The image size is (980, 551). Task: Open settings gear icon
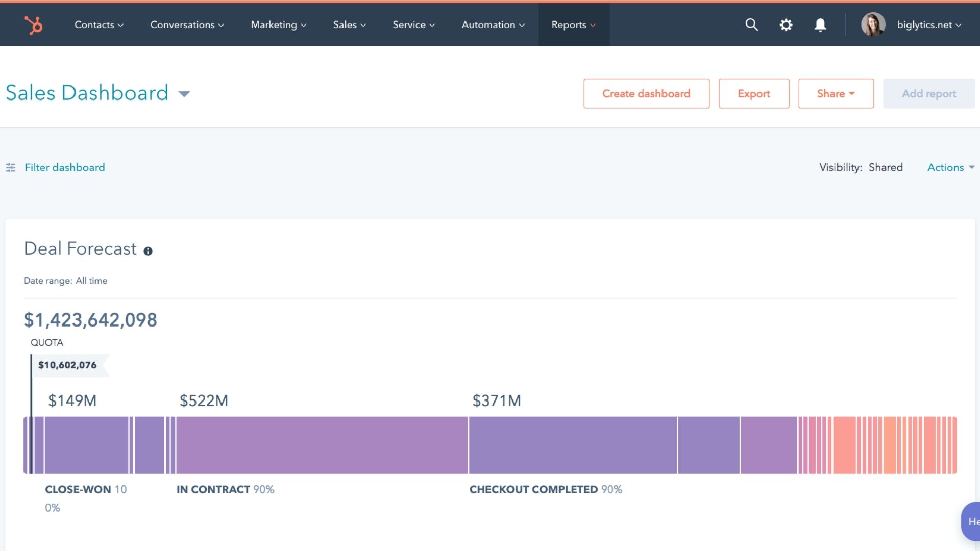(x=786, y=24)
